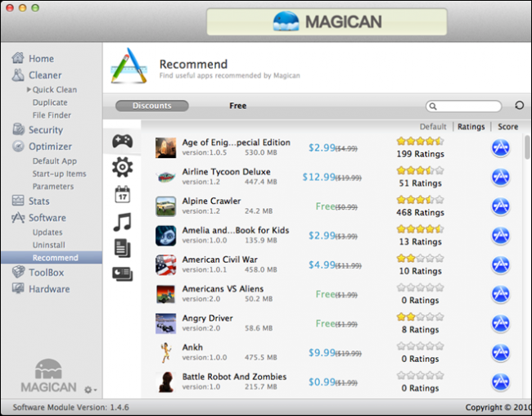Image resolution: width=532 pixels, height=416 pixels.
Task: Click the Magican whale logo in title bar
Action: (286, 21)
